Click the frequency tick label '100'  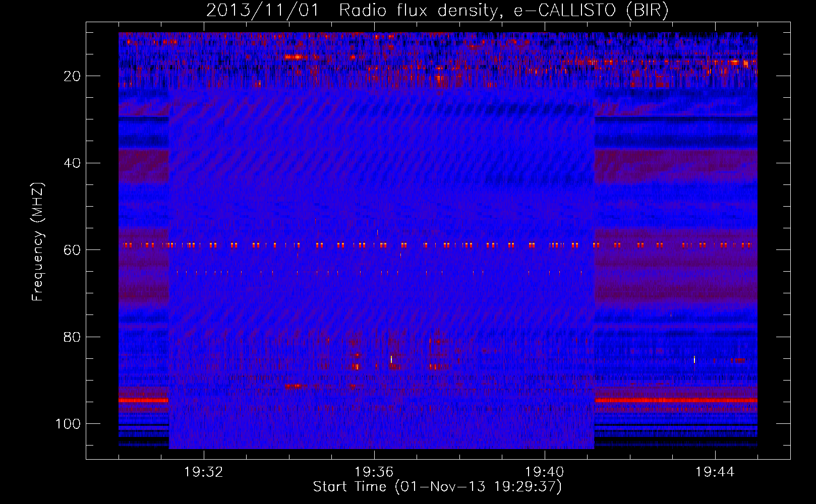69,424
